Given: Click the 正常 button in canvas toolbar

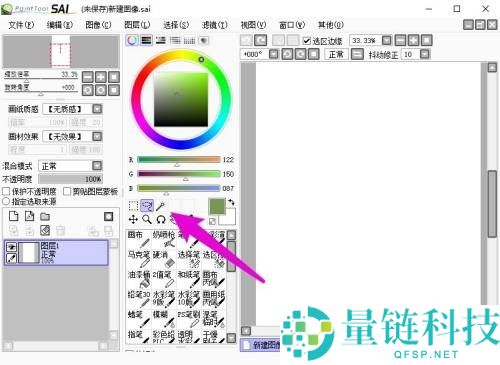Looking at the screenshot, I should coord(336,54).
